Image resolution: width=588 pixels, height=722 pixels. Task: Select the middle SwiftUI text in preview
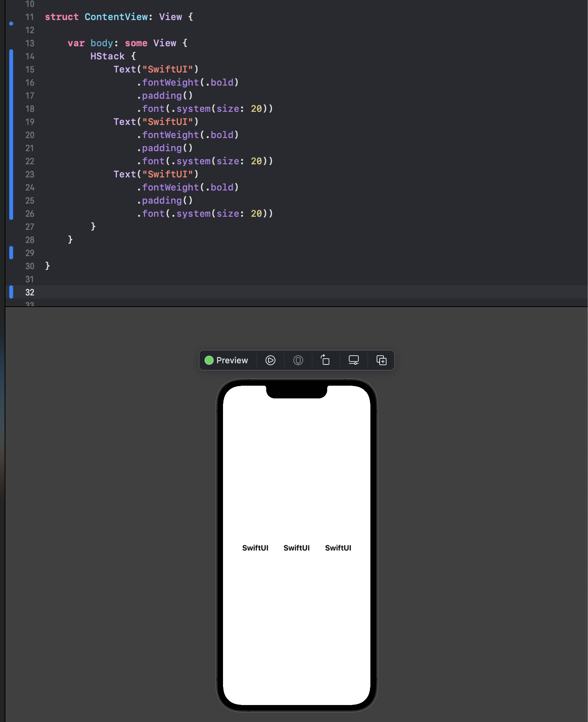[297, 548]
